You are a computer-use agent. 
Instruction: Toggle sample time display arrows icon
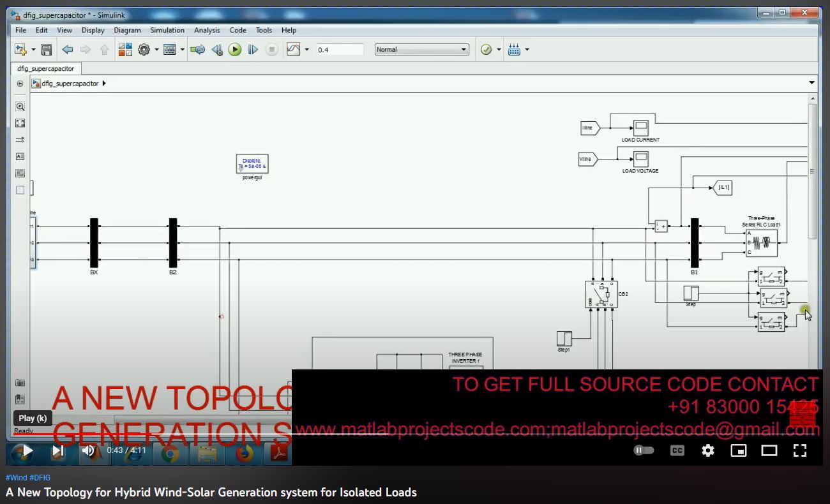pos(20,140)
